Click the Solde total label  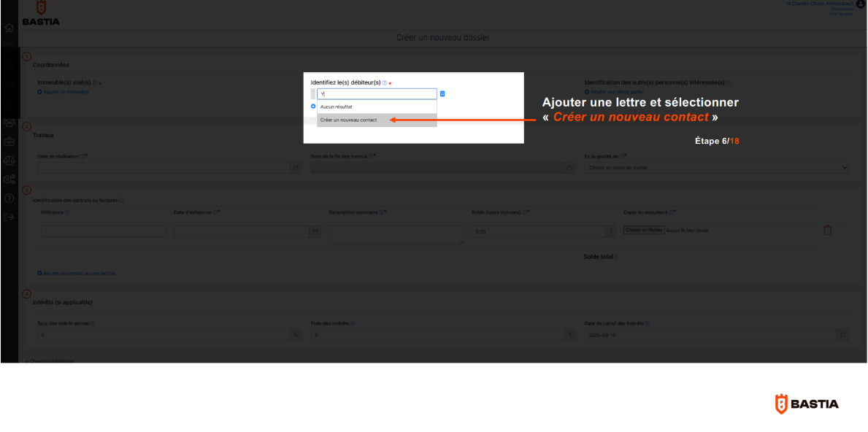click(599, 257)
